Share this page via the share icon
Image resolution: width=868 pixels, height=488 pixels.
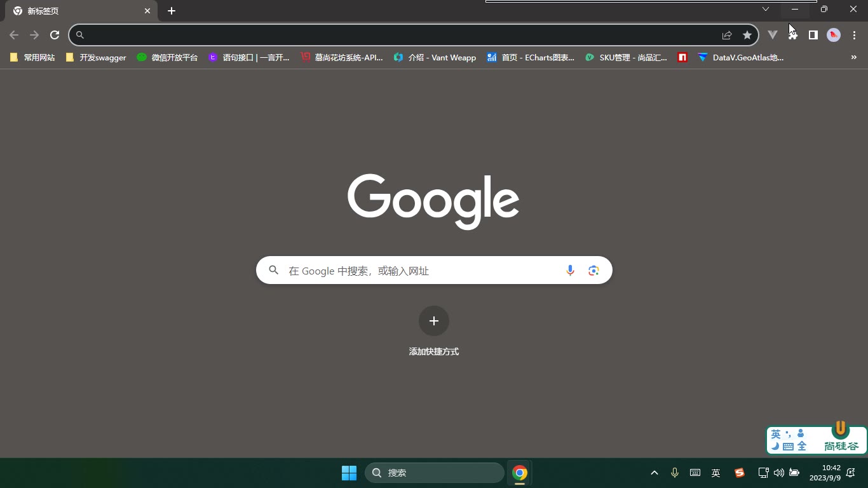pos(727,35)
